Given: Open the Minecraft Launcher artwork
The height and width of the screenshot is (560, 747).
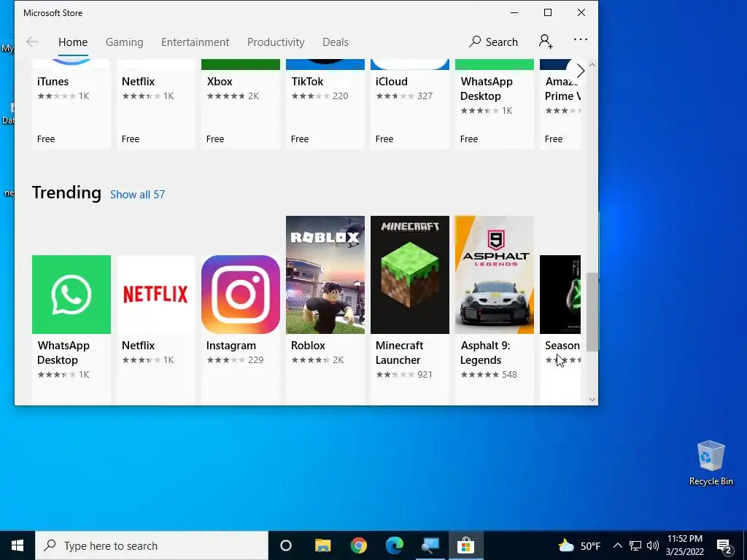Looking at the screenshot, I should click(410, 275).
